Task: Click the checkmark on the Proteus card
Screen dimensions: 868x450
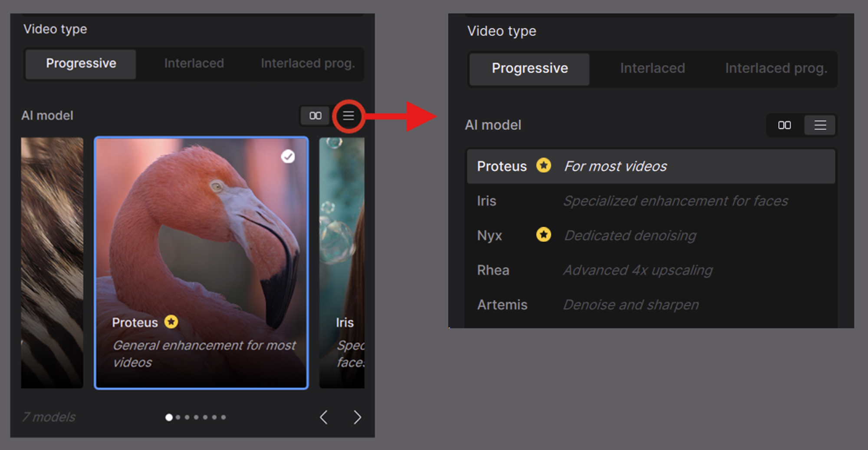Action: (x=288, y=156)
